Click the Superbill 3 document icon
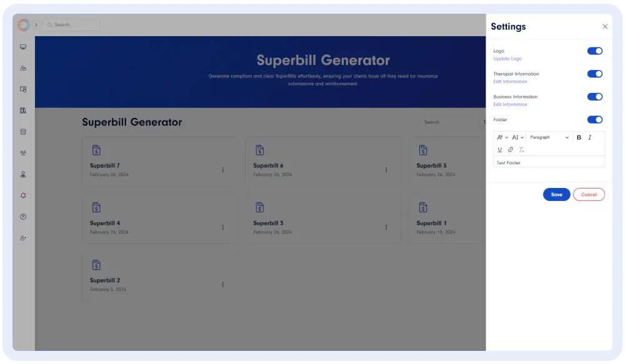This screenshot has width=625, height=364. (x=259, y=207)
